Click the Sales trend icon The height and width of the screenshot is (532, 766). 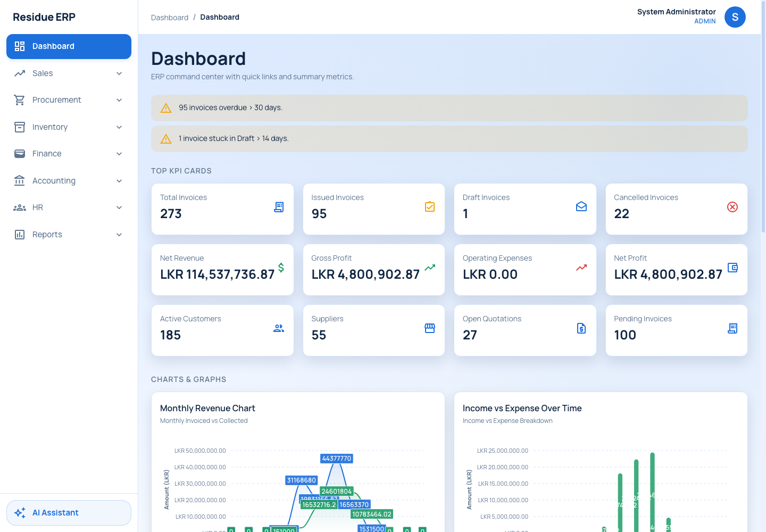(x=20, y=73)
